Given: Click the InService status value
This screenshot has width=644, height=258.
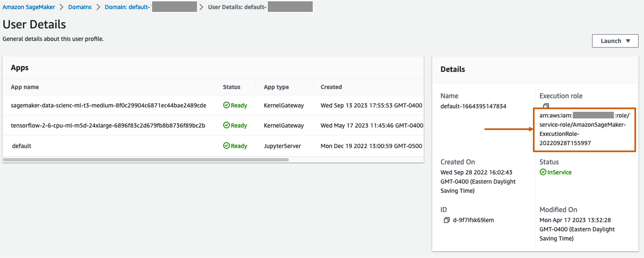Looking at the screenshot, I should [x=555, y=172].
